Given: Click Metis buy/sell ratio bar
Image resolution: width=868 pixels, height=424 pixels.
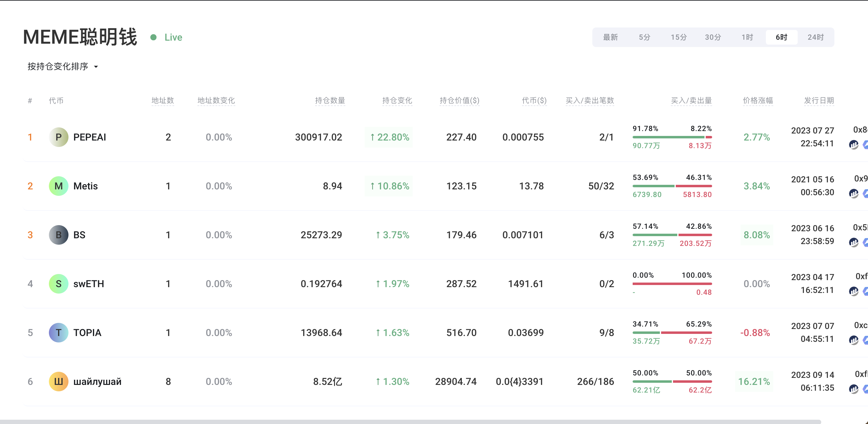Looking at the screenshot, I should tap(672, 186).
